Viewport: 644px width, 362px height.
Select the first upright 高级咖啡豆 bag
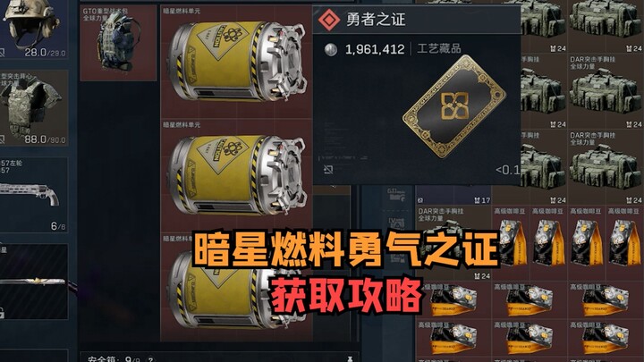(511, 242)
